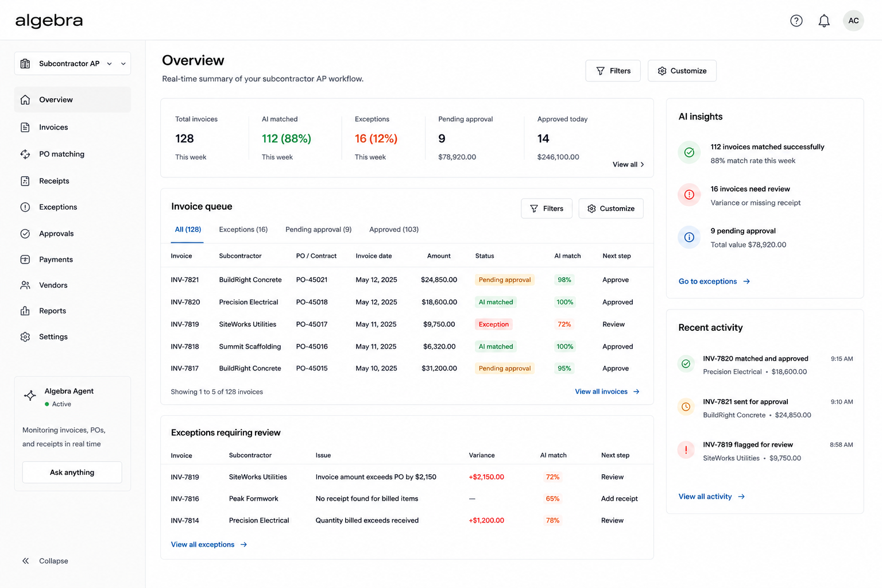Screen dimensions: 882x588
Task: Follow the View all invoices link
Action: (607, 392)
